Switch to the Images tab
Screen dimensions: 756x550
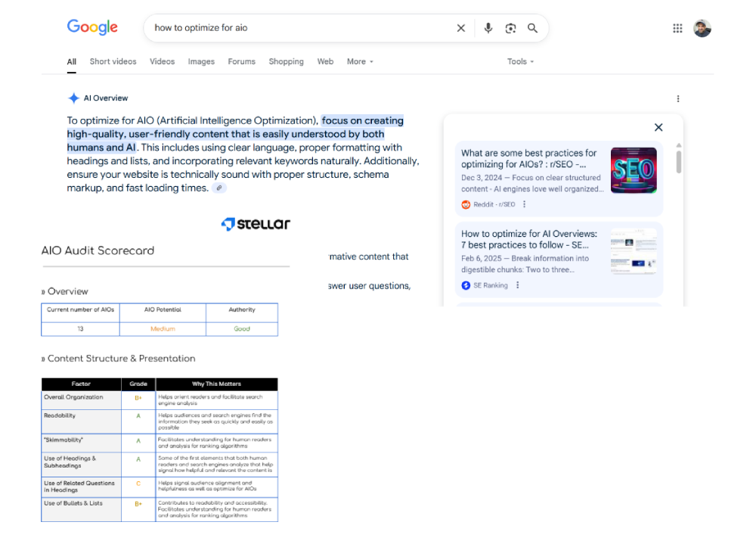tap(201, 62)
